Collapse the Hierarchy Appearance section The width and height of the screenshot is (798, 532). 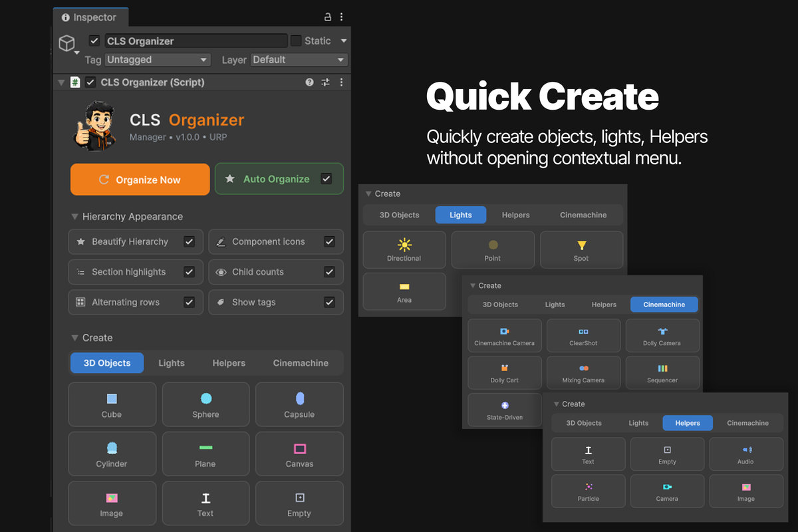[74, 217]
